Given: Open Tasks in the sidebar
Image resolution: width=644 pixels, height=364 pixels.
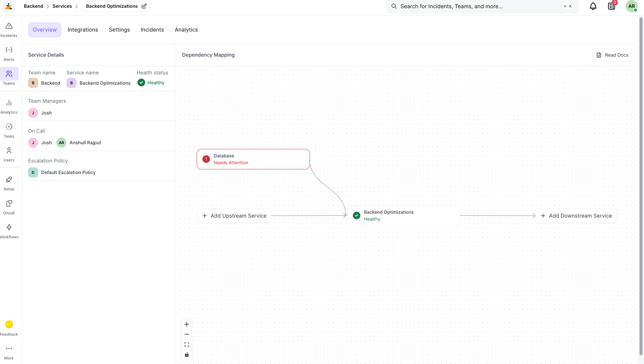Looking at the screenshot, I should coord(9,130).
